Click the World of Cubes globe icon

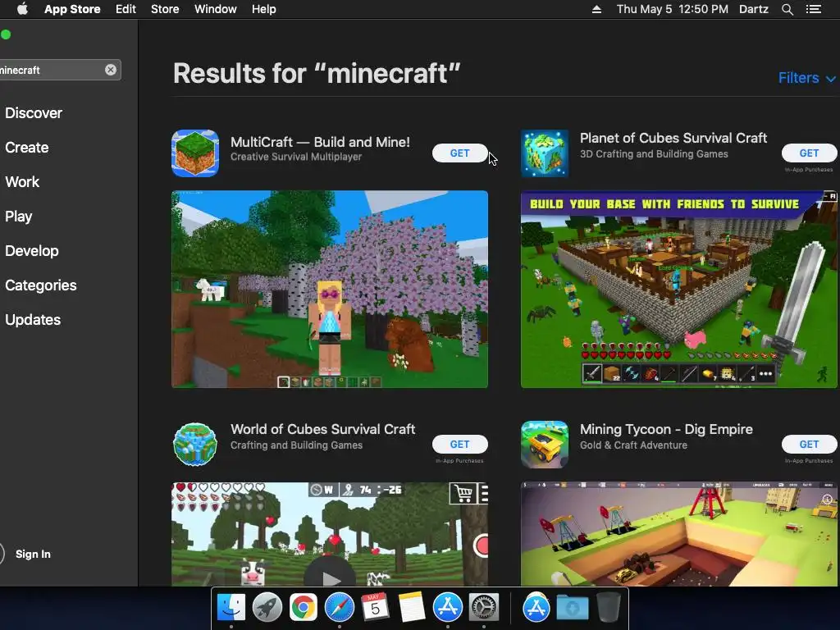pyautogui.click(x=195, y=444)
